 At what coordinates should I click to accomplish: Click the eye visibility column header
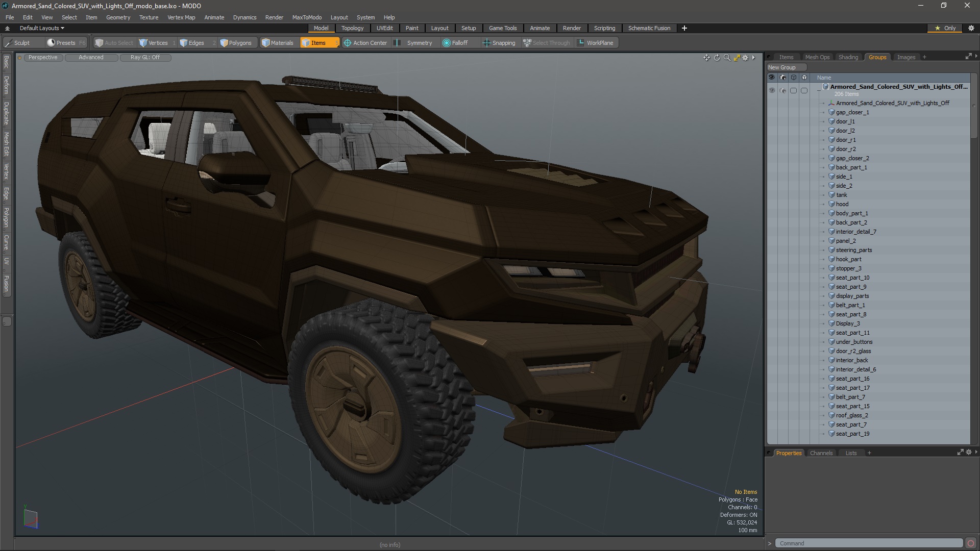click(771, 78)
